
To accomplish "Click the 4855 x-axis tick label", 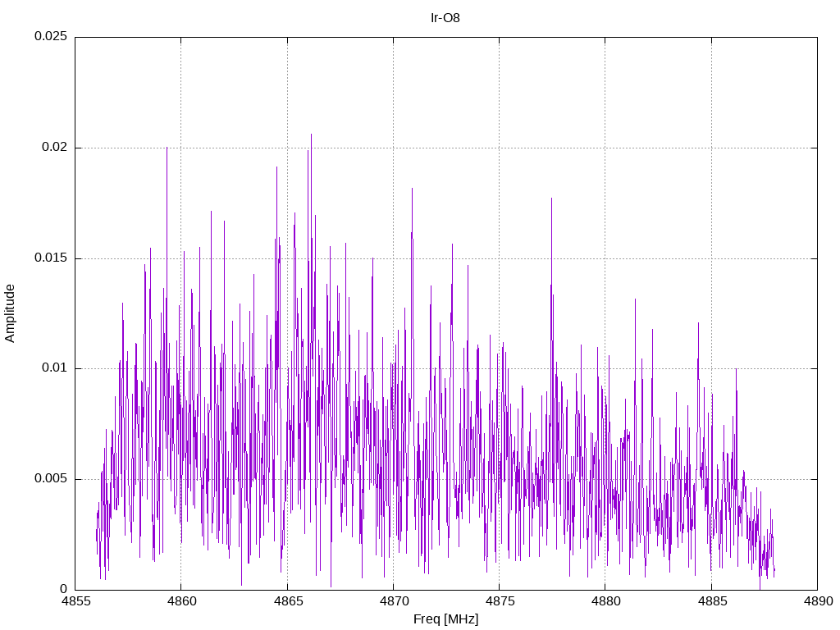I will [76, 601].
